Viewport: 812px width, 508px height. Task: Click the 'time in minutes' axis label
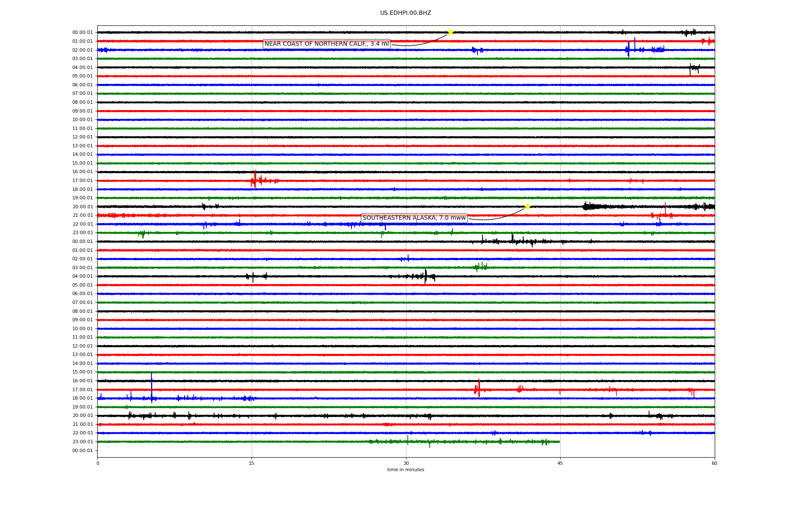(406, 470)
